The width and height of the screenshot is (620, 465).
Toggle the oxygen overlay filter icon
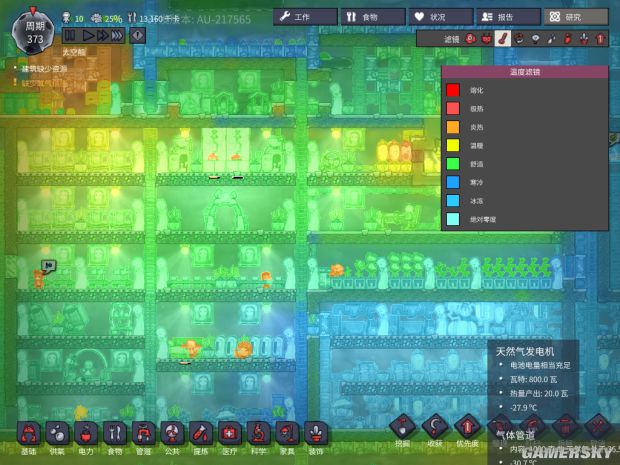470,38
